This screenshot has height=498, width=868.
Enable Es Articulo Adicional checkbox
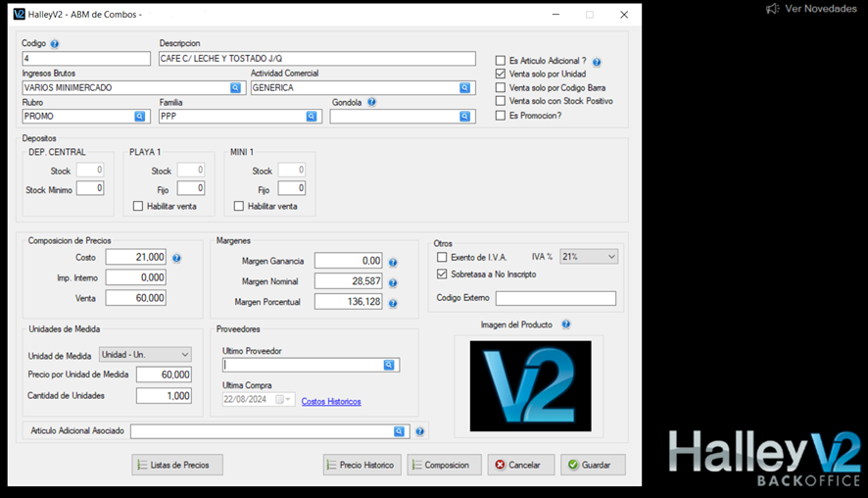tap(501, 61)
